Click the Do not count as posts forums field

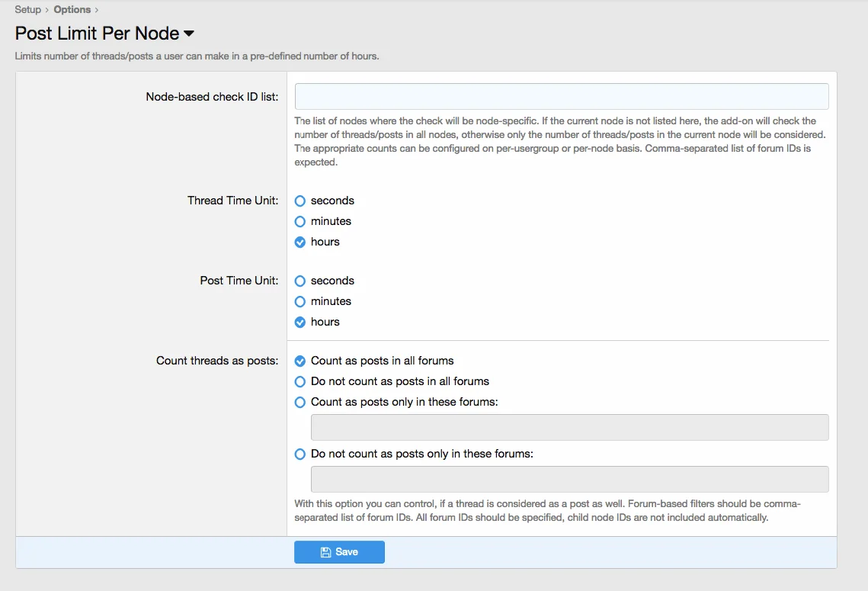point(569,480)
